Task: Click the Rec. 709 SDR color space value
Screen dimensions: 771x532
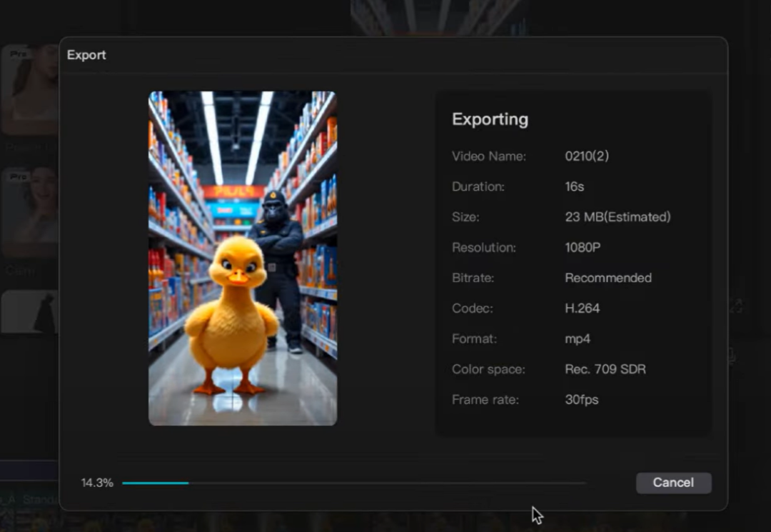Action: click(605, 369)
